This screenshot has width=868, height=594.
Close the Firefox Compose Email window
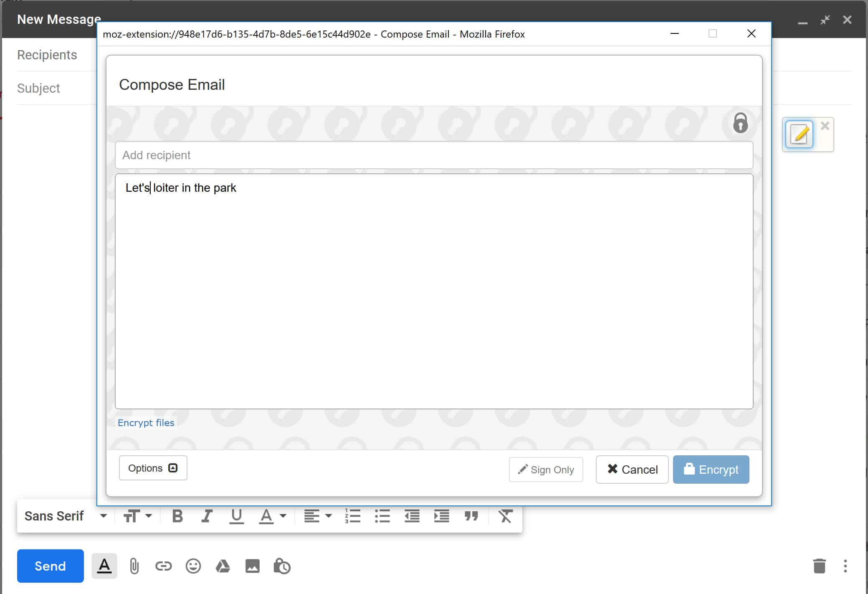pos(751,33)
